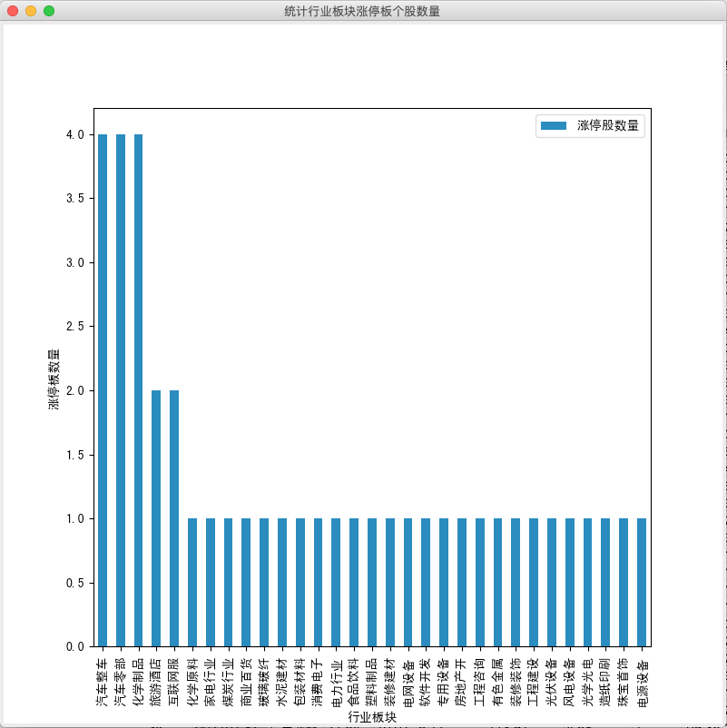Select the 旅游酒店 bar
Image resolution: width=727 pixels, height=728 pixels.
(x=156, y=518)
